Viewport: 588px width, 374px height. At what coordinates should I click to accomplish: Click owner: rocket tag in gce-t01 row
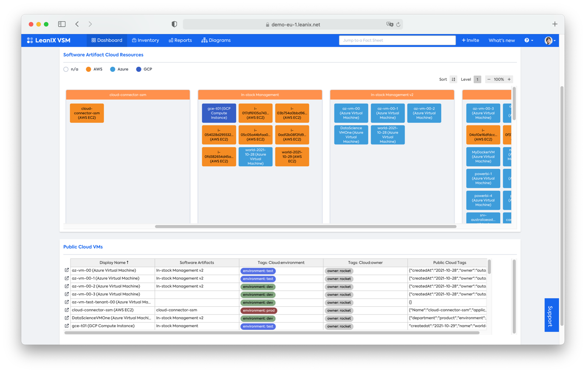tap(339, 326)
